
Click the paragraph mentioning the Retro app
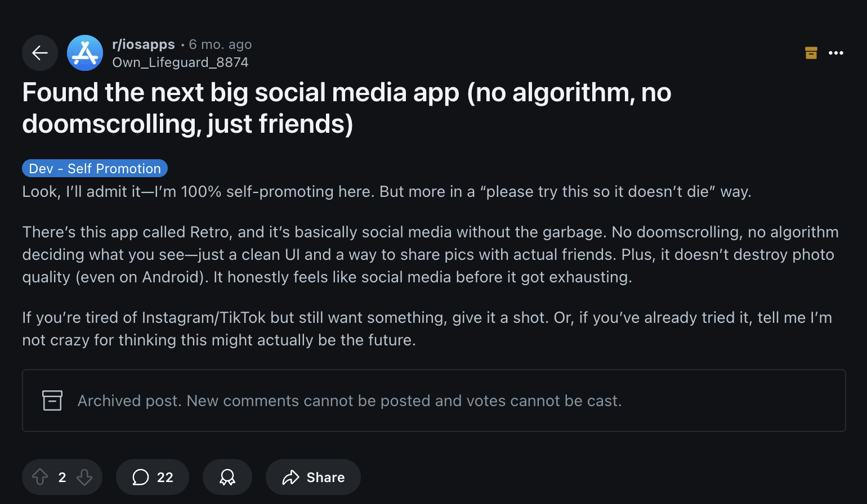tap(428, 254)
